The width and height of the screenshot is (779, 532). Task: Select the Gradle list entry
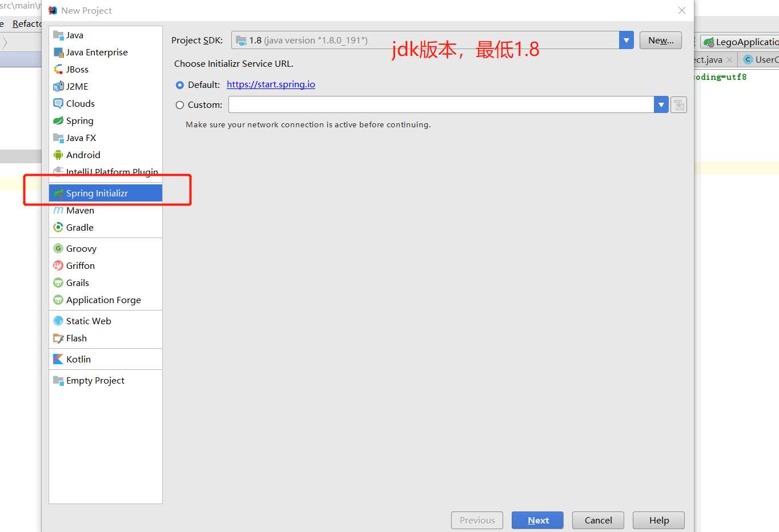pyautogui.click(x=106, y=228)
